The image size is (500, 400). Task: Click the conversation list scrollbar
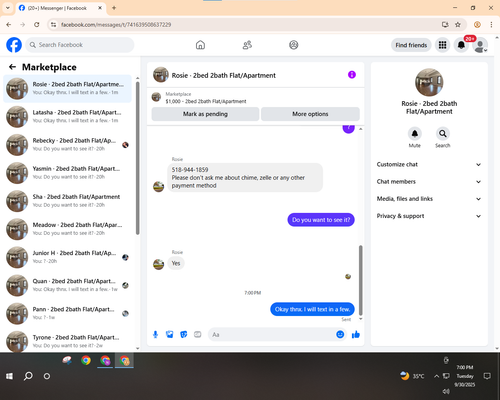click(138, 158)
